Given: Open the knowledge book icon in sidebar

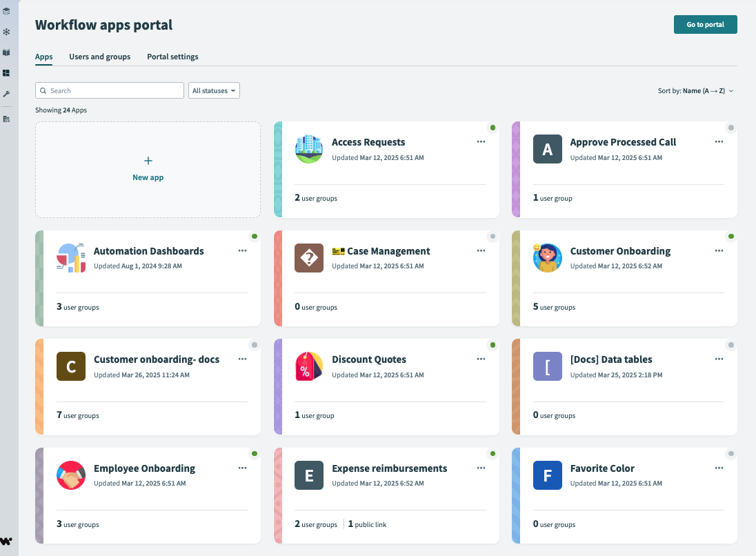Looking at the screenshot, I should tap(7, 52).
